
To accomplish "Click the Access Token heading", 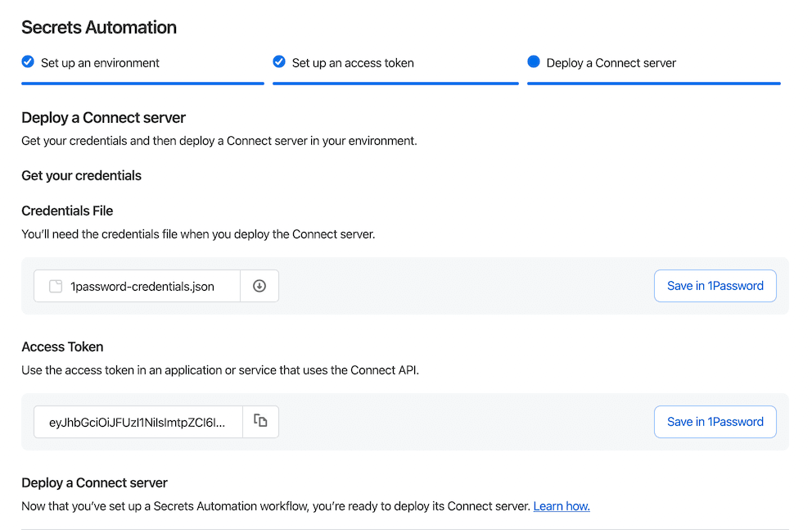I will click(x=62, y=347).
